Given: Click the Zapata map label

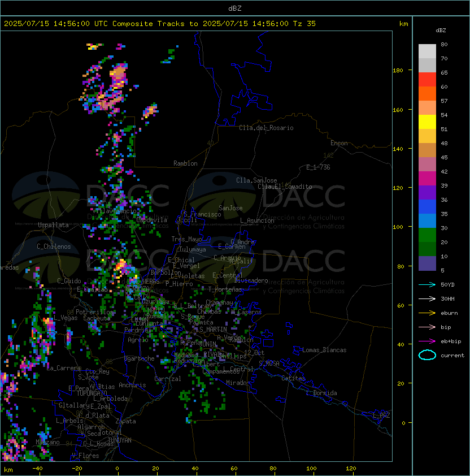Looking at the screenshot, I should pyautogui.click(x=125, y=421).
